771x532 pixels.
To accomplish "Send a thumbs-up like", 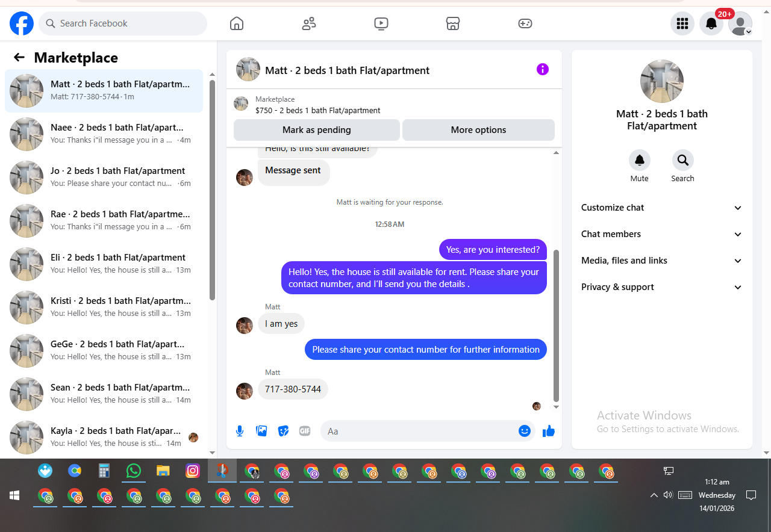I will click(549, 431).
